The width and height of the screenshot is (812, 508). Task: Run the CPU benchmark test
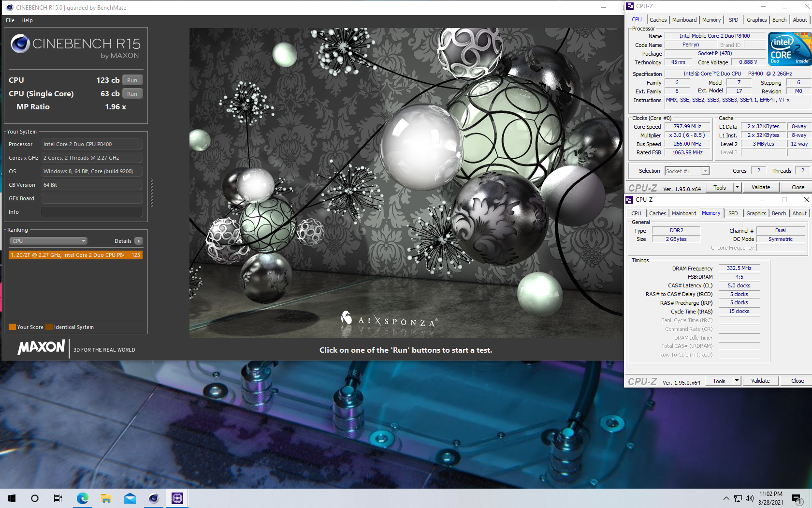click(132, 80)
